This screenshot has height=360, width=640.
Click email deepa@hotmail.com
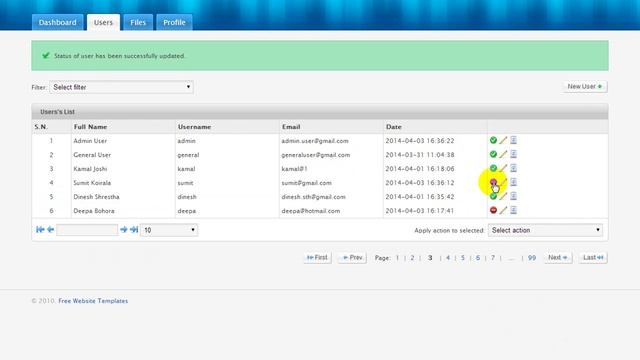tap(311, 211)
